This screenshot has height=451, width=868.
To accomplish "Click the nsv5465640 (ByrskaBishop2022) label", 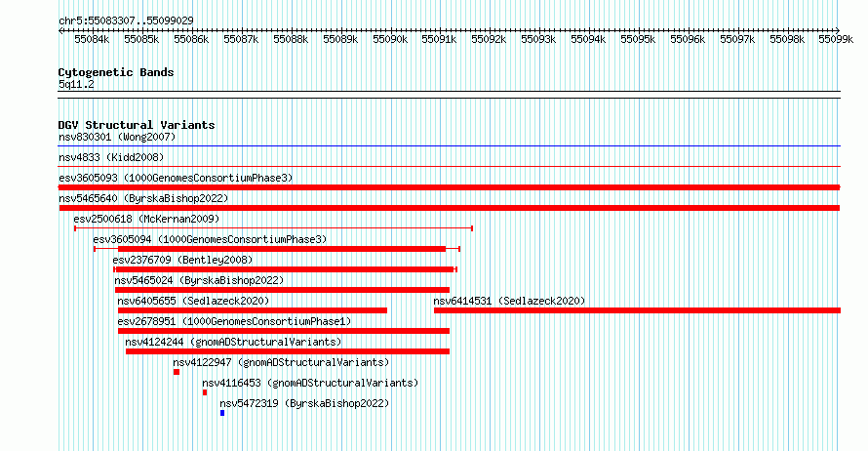I will [x=143, y=198].
